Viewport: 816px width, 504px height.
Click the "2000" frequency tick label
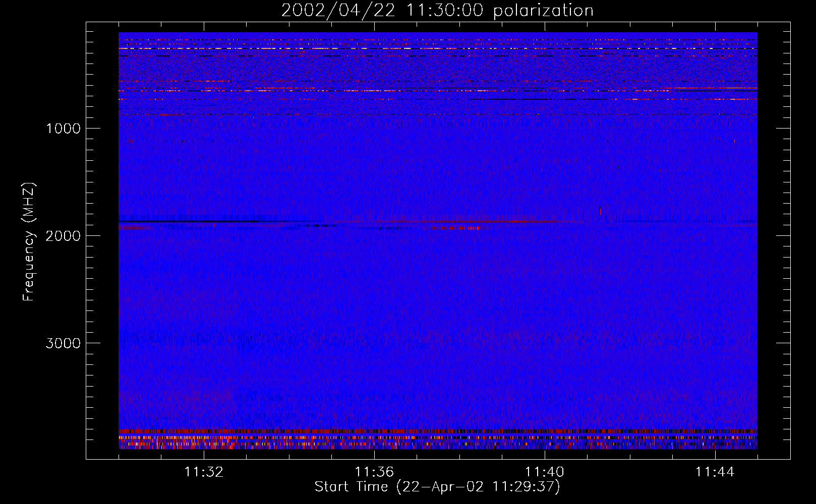click(63, 236)
